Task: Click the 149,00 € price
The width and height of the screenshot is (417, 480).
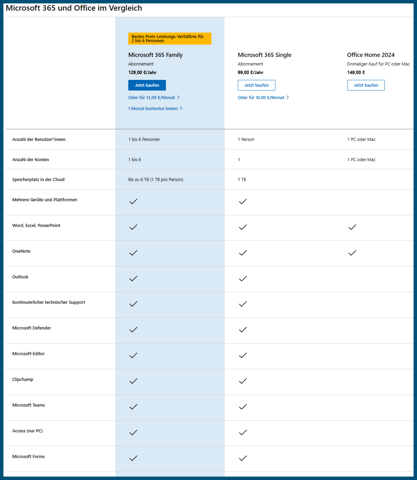Action: [x=356, y=72]
